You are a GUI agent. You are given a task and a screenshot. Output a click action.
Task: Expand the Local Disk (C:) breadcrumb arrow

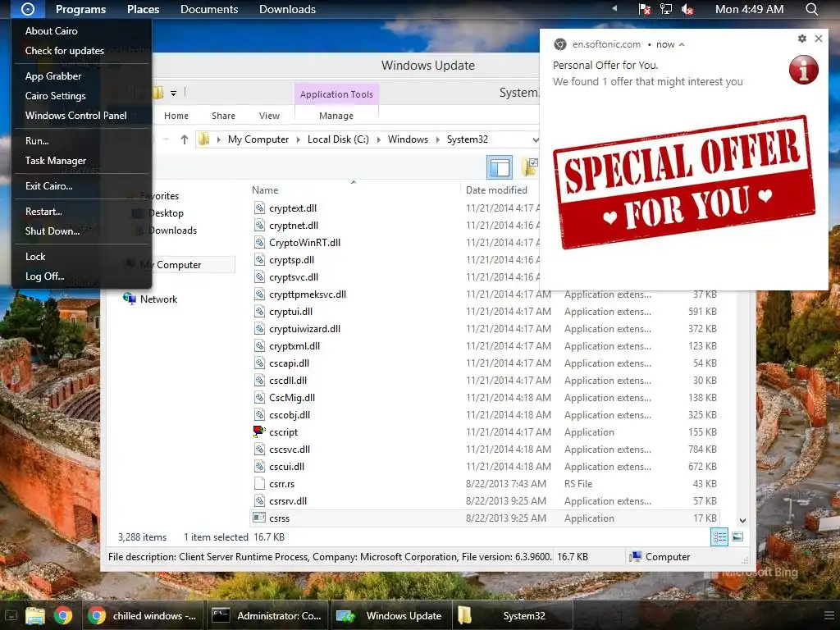coord(378,139)
